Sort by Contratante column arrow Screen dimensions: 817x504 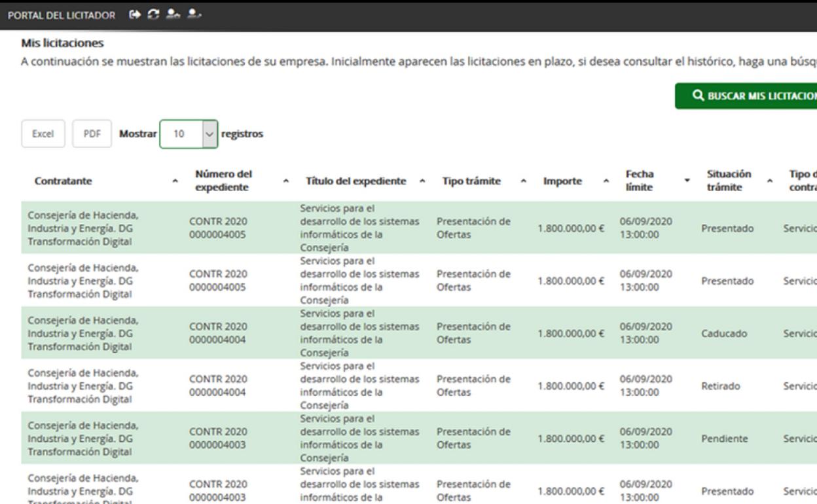click(x=173, y=180)
